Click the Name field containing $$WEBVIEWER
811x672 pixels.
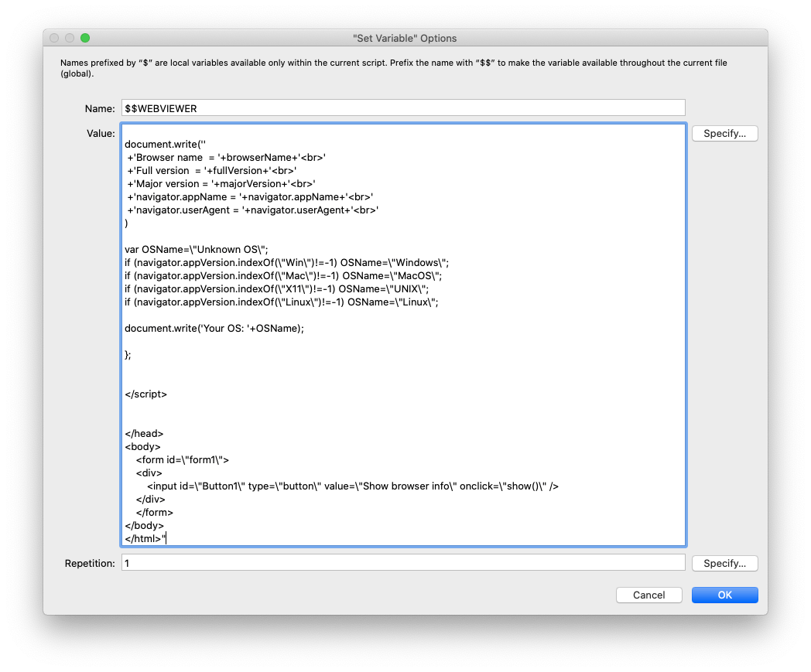(x=402, y=108)
